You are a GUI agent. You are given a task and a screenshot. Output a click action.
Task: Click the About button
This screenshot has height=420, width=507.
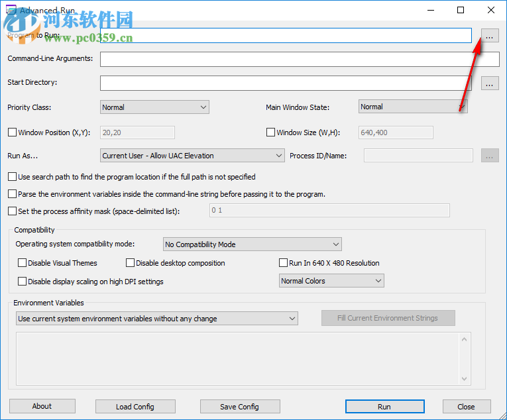[42, 406]
